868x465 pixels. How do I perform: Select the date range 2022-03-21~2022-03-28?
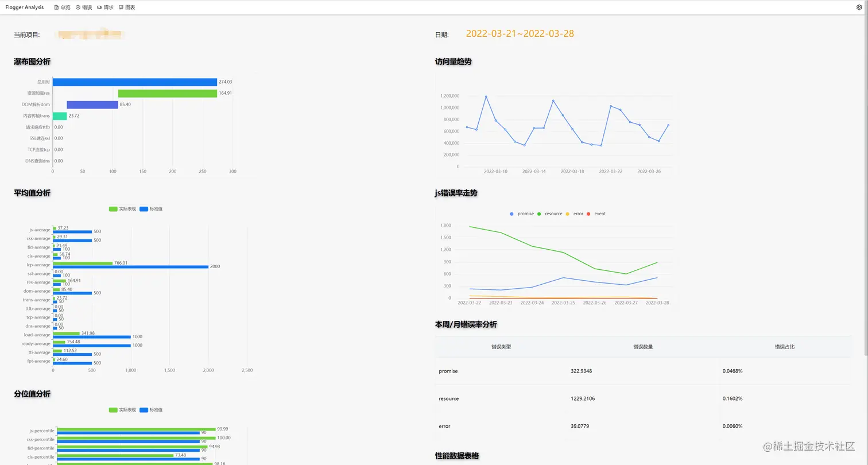[x=520, y=33]
